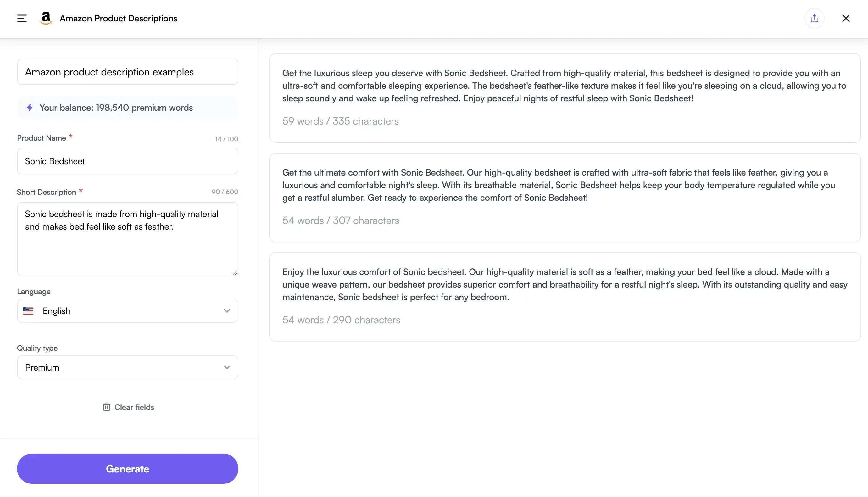This screenshot has width=868, height=497.
Task: Click the Product Name field showing Sonic Bedsheet
Action: click(x=127, y=161)
